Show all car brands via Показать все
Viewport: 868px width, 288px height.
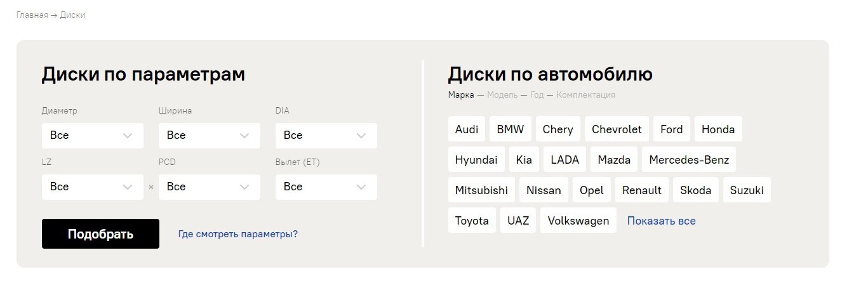[661, 221]
